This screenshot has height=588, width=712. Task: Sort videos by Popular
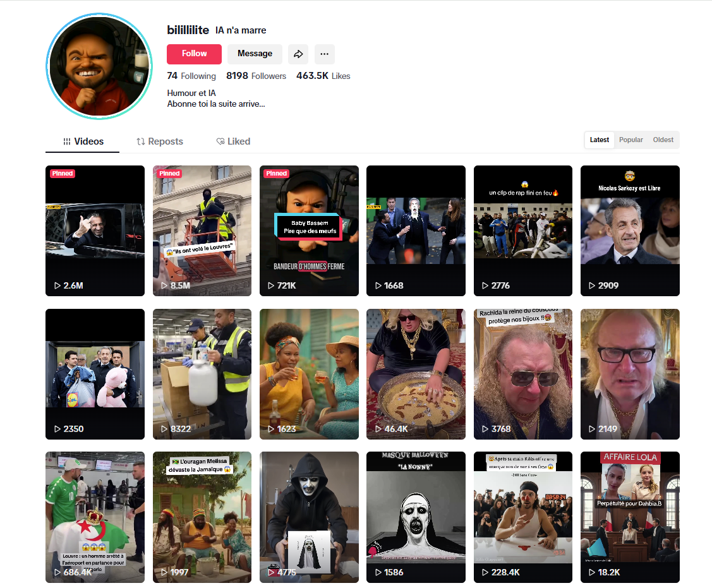click(x=631, y=140)
